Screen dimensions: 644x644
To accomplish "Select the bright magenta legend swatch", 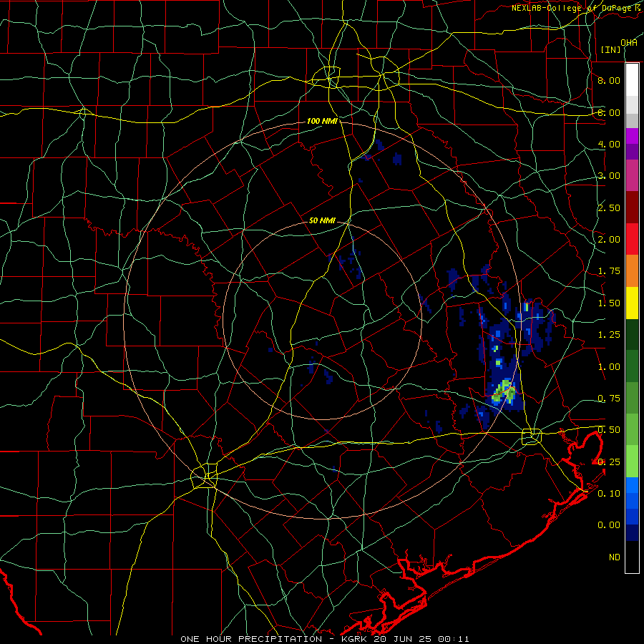I will [632, 136].
